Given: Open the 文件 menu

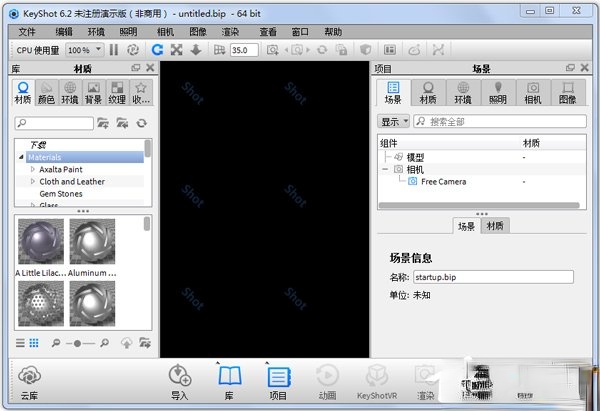Looking at the screenshot, I should pyautogui.click(x=27, y=32).
